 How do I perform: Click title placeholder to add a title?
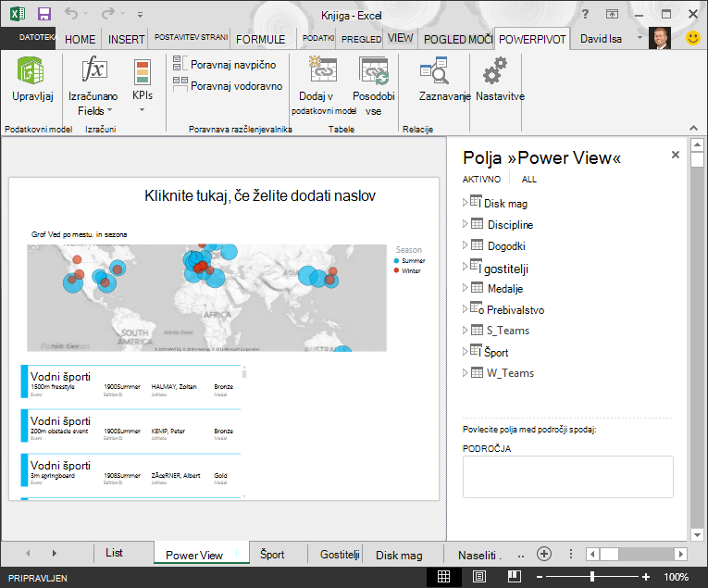(x=260, y=195)
